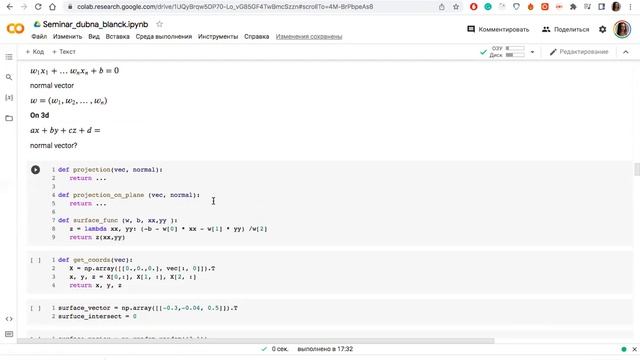The image size is (640, 360).
Task: Open the shield extension icon
Action: click(x=516, y=7)
